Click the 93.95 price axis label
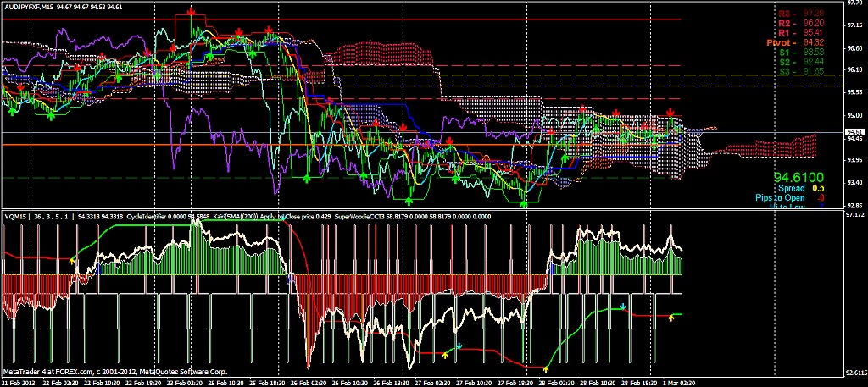The height and width of the screenshot is (387, 868). pyautogui.click(x=855, y=160)
